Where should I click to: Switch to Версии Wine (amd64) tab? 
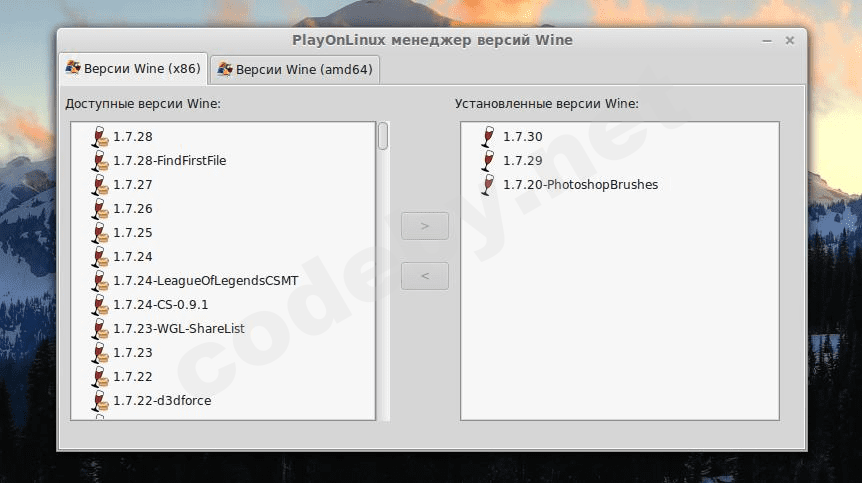click(295, 70)
